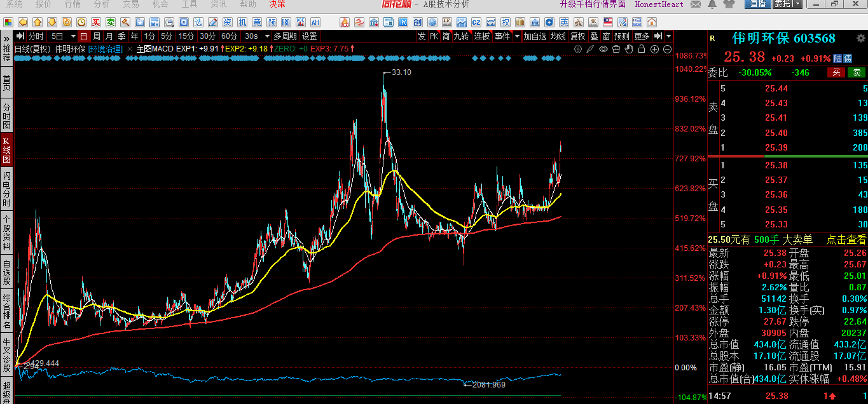The image size is (868, 404).
Task: Switch to the 周 weekly period tab
Action: [x=96, y=36]
